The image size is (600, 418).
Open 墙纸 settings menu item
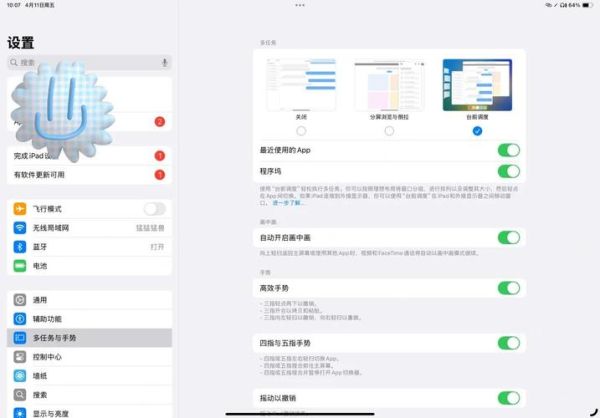[90, 376]
